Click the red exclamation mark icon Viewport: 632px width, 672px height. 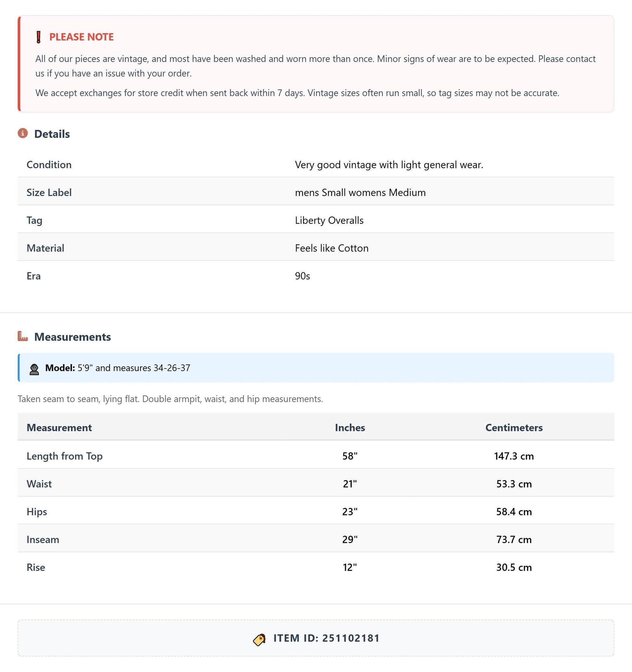pos(39,37)
